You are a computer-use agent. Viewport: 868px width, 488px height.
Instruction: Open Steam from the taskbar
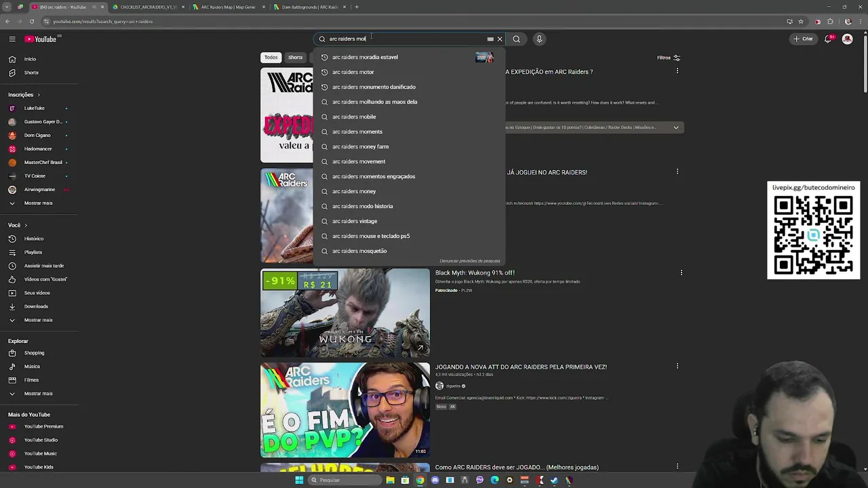554,480
